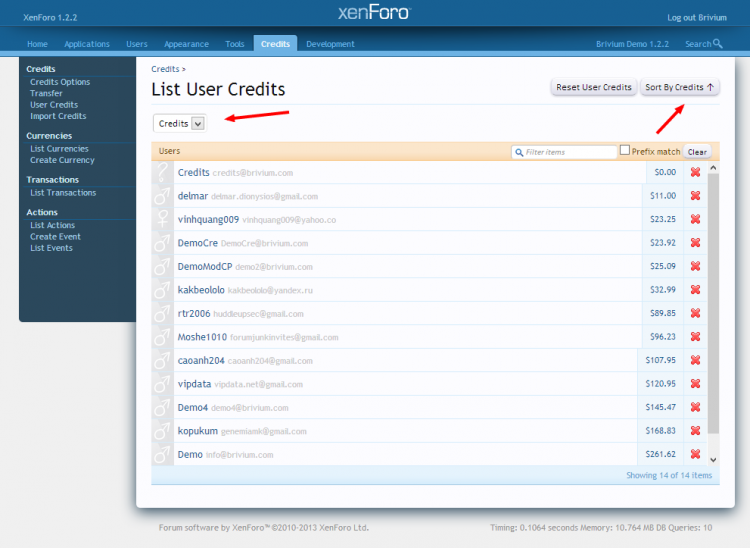Open Brivium Demo 1.2.2 link
Screen dimensions: 750x548
[632, 44]
